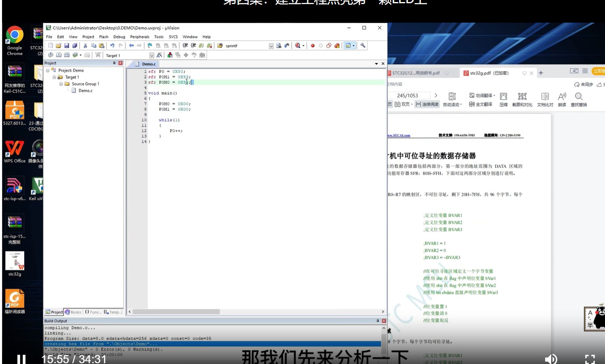Click the screenshot and compare (截图和对比) icon
This screenshot has width=605, height=364.
(x=522, y=99)
